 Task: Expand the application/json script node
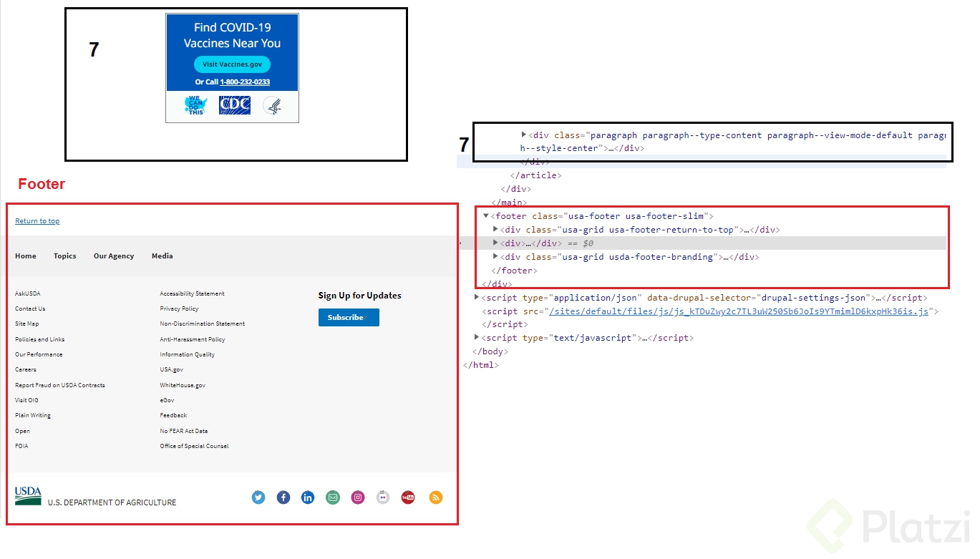477,297
